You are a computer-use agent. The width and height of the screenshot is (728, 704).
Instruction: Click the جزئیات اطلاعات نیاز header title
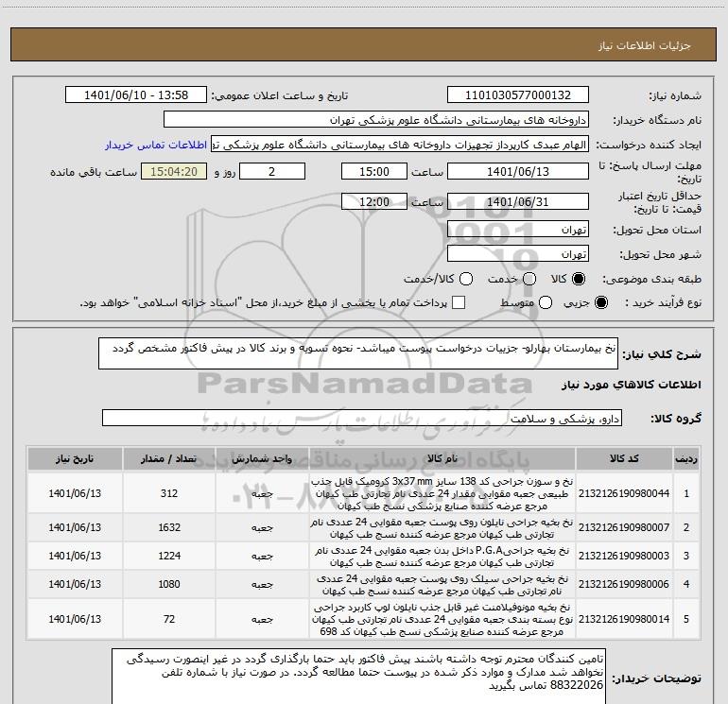pos(644,45)
